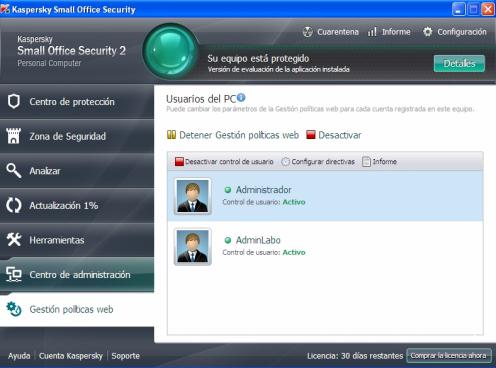Click Activo status under AdminLabo
The height and width of the screenshot is (368, 496).
[294, 252]
